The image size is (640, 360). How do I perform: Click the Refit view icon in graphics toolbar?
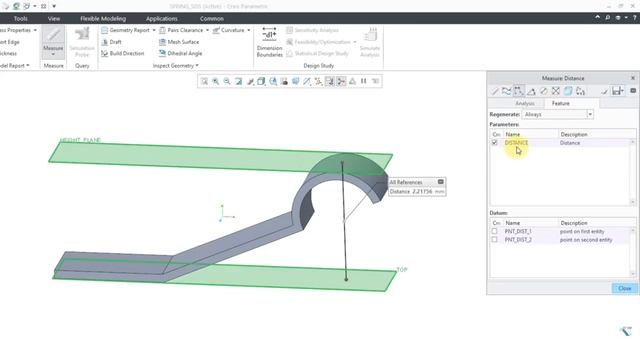(x=204, y=81)
